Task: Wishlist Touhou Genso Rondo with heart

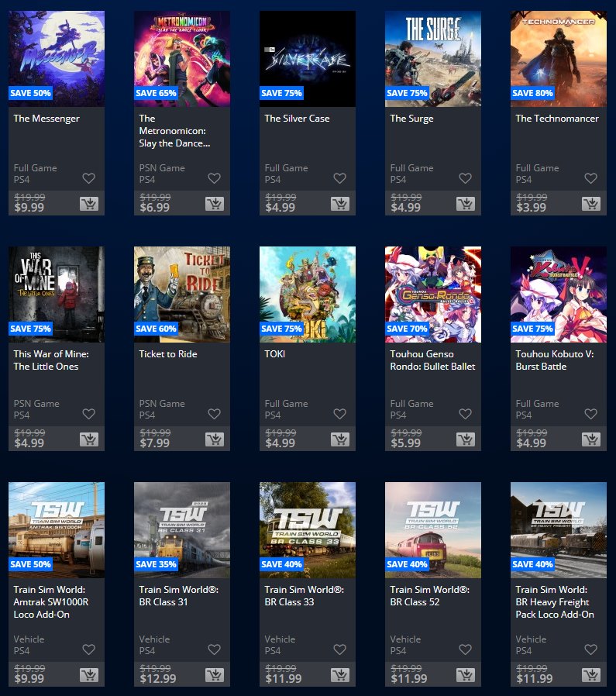Action: [x=465, y=414]
